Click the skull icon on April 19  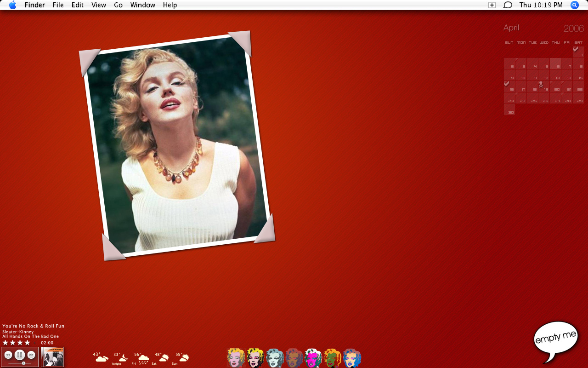tap(541, 84)
